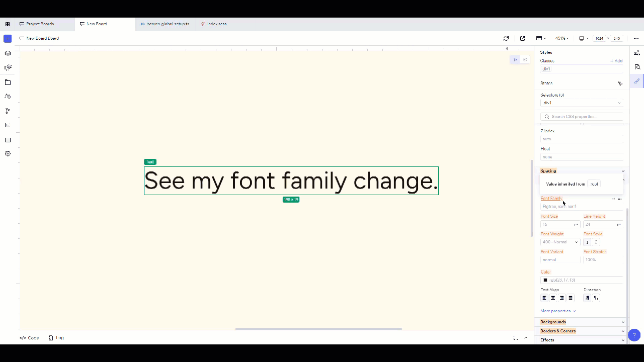Click the More properties link
Viewport: 644px width, 362px height.
558,311
